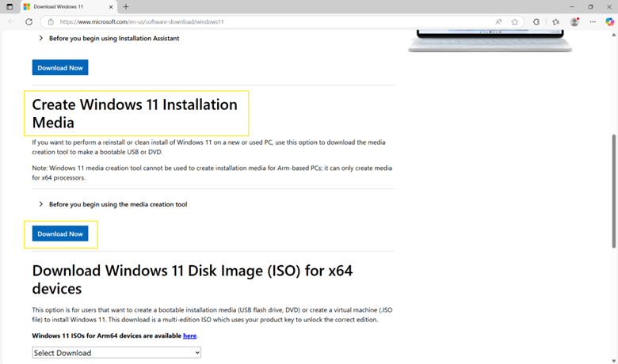Reload the page with refresh icon

tap(29, 21)
